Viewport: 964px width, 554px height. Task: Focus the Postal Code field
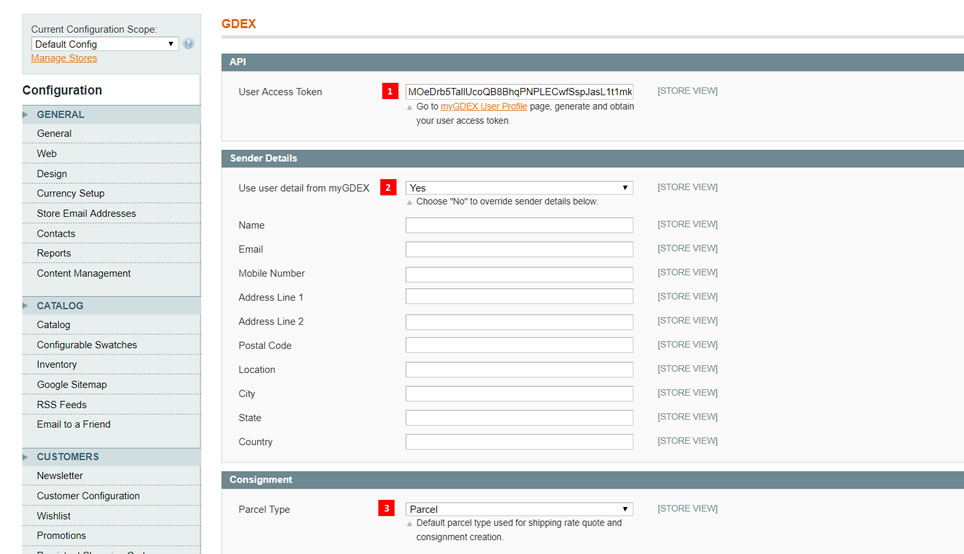coord(520,345)
